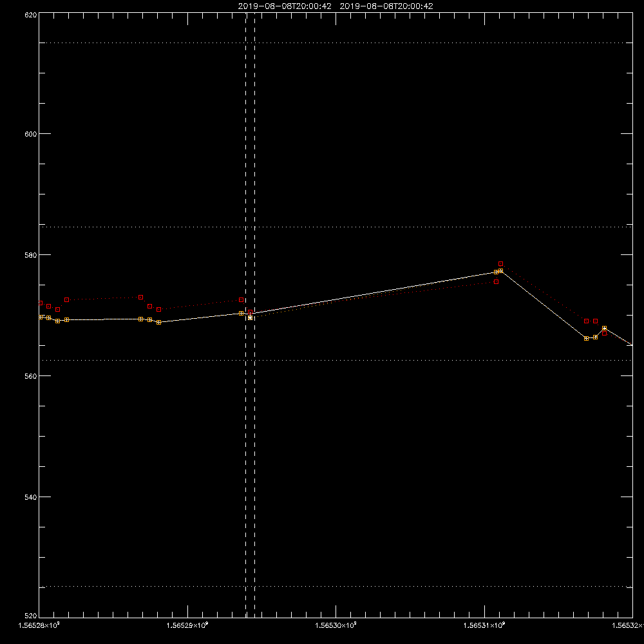
Task: Click the 620 y-axis label
Action: [x=31, y=15]
